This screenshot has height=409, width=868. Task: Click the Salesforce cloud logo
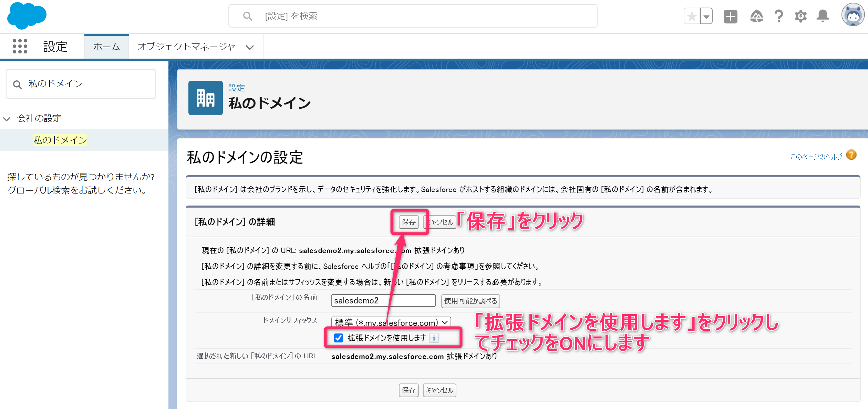pyautogui.click(x=27, y=16)
